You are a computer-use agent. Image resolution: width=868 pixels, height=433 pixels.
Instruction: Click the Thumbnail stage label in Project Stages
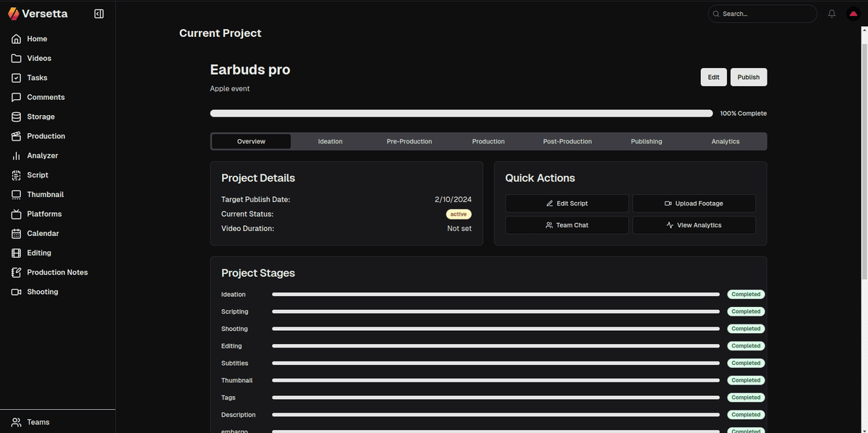(237, 381)
